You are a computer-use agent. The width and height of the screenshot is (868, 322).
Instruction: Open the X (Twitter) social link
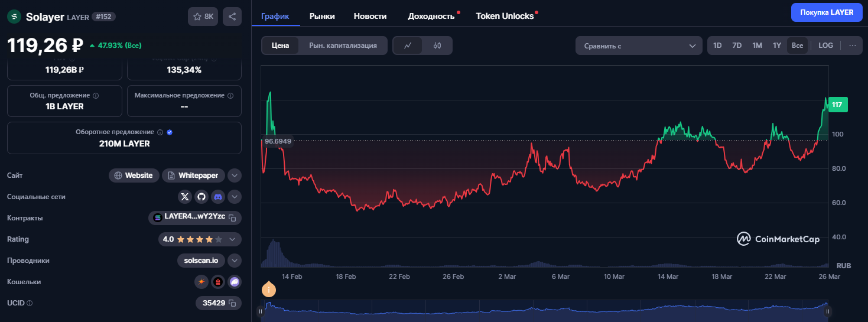pos(185,197)
